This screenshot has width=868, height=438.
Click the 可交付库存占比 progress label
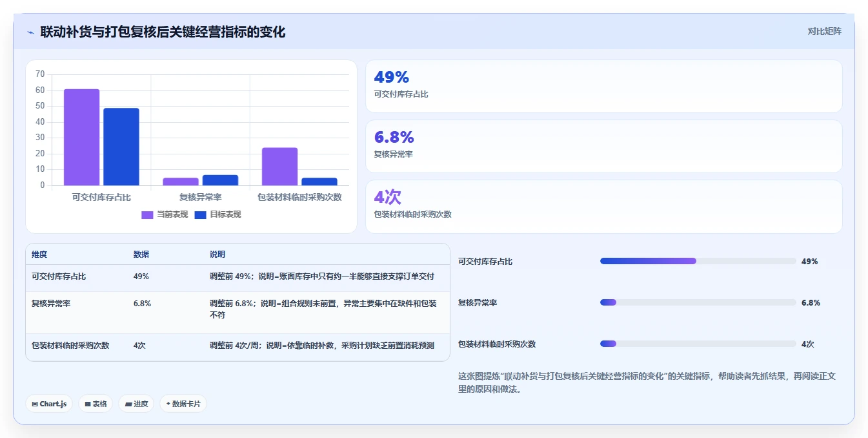coord(485,262)
